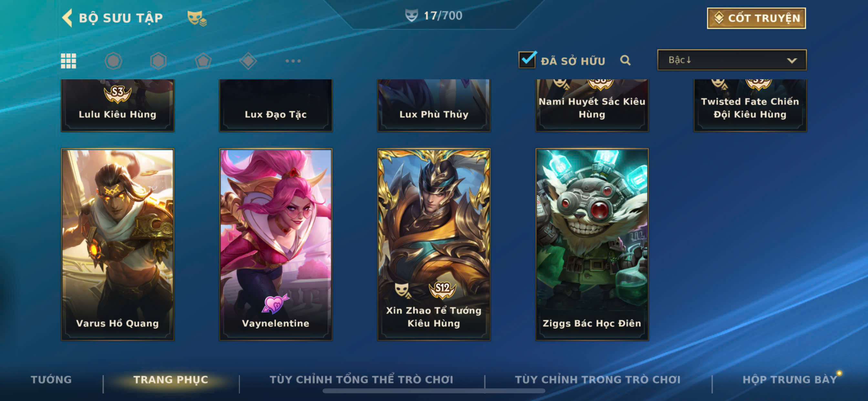Switch to the Tướng tab
Screen dimensions: 868x401
coord(51,379)
